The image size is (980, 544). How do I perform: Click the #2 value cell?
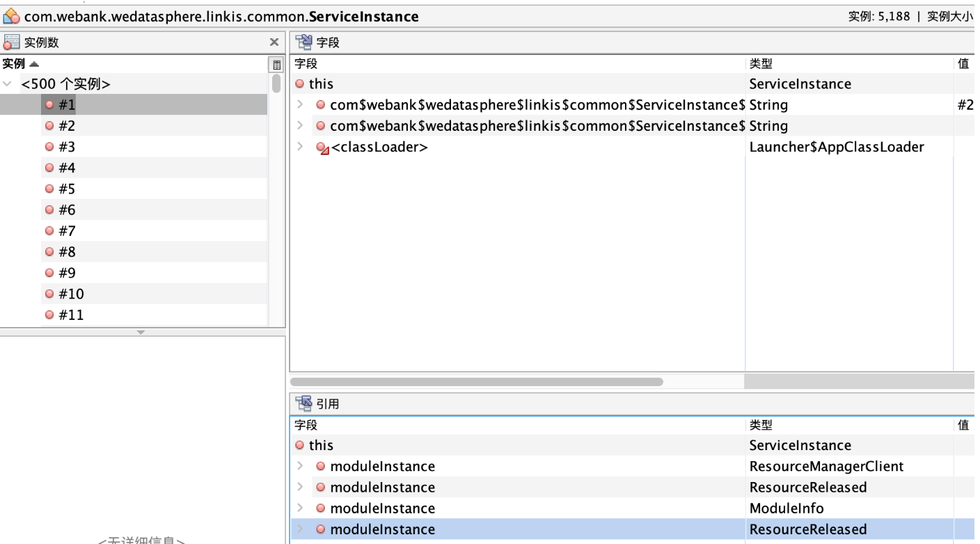[x=965, y=105]
